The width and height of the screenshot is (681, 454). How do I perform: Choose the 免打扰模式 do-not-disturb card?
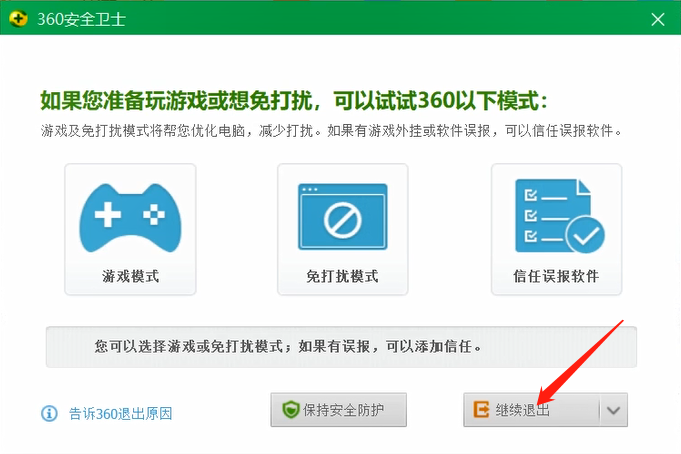click(x=343, y=229)
